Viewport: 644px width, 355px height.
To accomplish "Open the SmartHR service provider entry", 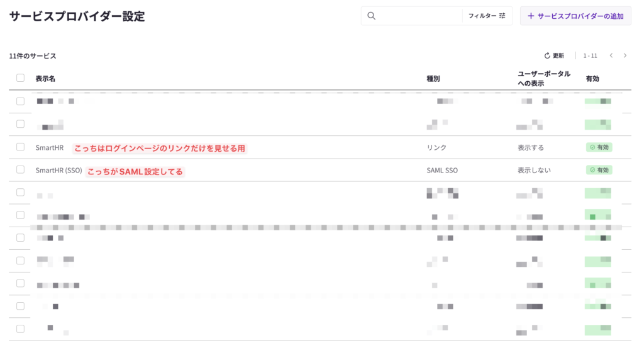I will coord(50,148).
